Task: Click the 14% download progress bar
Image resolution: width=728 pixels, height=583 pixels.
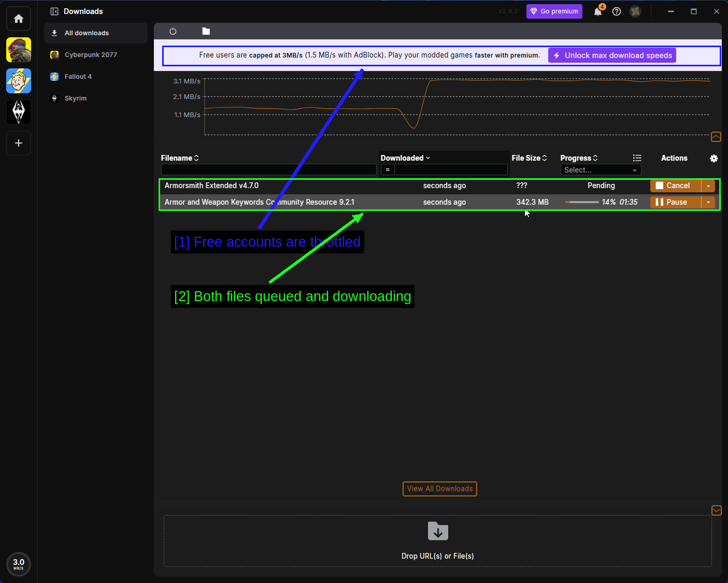Action: pos(582,202)
